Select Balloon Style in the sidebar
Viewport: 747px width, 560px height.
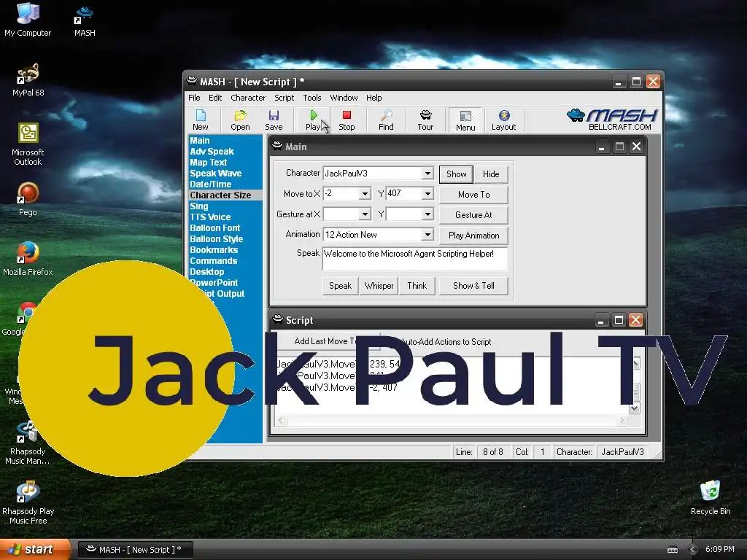(x=216, y=239)
